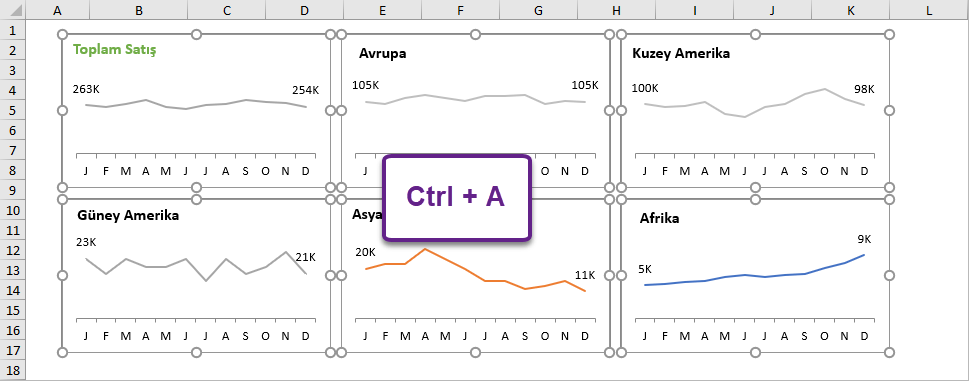Select column F header
This screenshot has width=969, height=381.
[x=460, y=10]
